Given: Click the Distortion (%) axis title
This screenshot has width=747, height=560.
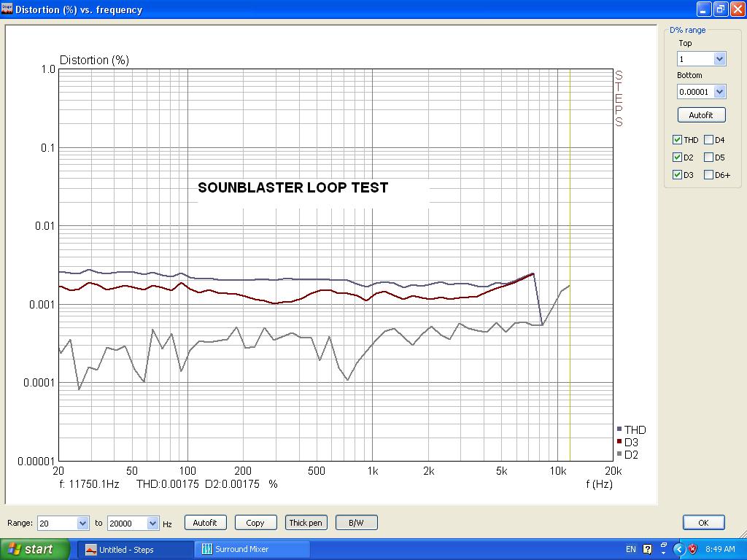Looking at the screenshot, I should [x=94, y=60].
